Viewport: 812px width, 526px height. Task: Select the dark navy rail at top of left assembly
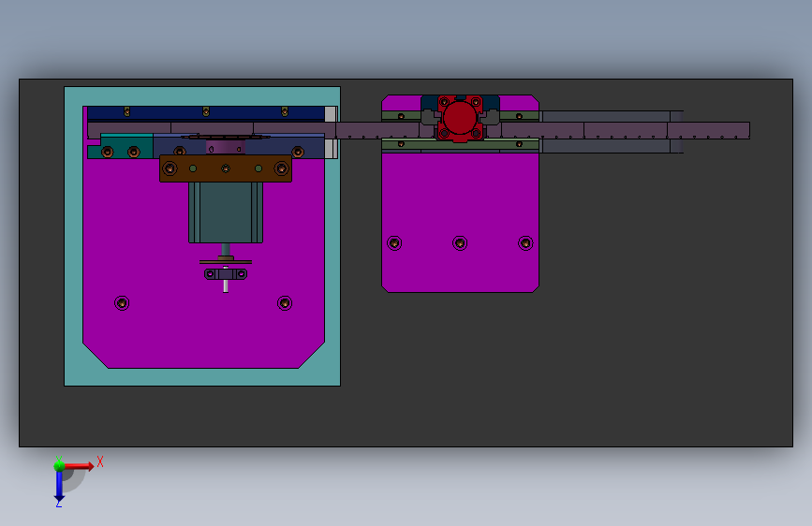point(206,113)
